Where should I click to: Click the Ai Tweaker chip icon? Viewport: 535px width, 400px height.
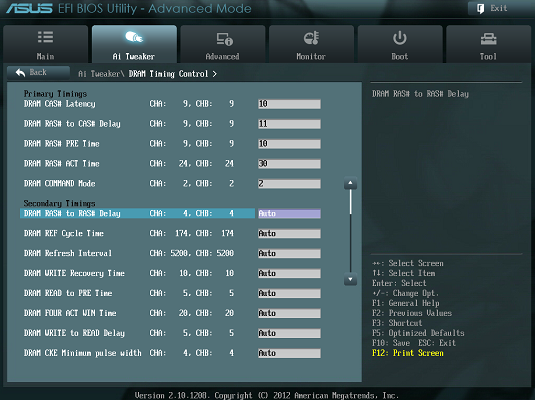point(134,37)
